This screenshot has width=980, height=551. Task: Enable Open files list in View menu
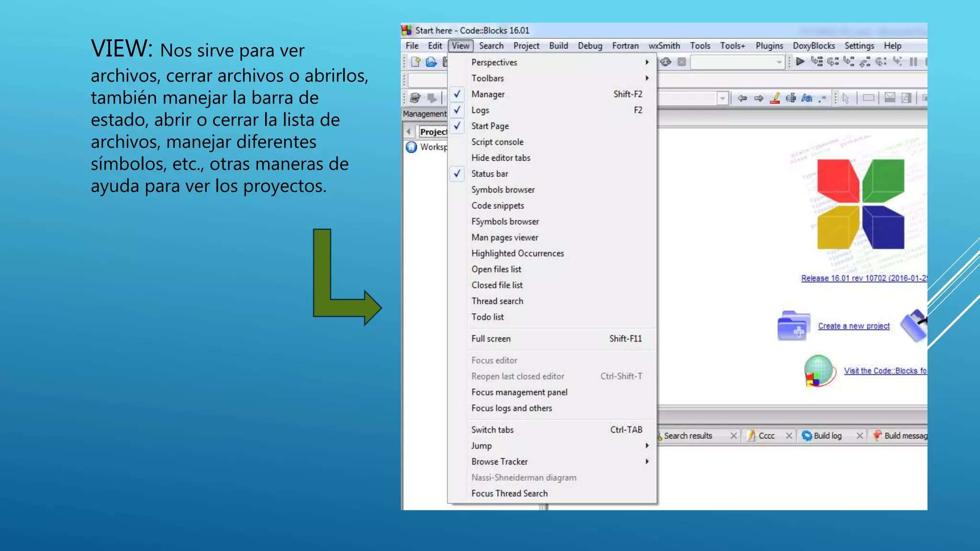(553, 269)
